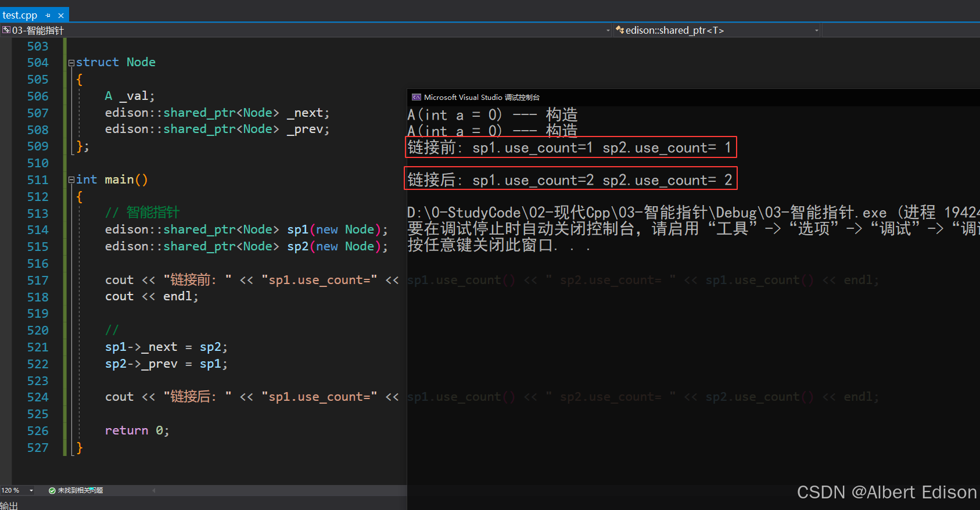This screenshot has height=510, width=980.
Task: Open the edison::shared_ptr<T> scope dropdown
Action: (816, 30)
